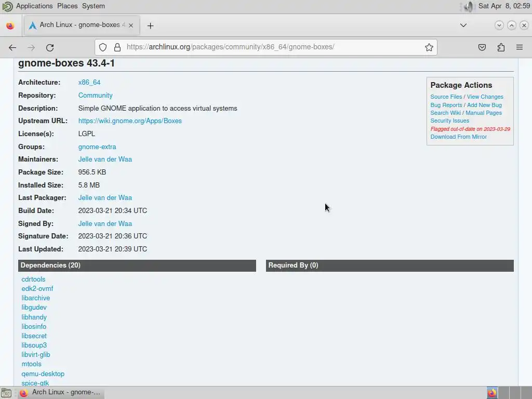Click the Add New Bug link
Image resolution: width=532 pixels, height=399 pixels.
[x=484, y=105]
